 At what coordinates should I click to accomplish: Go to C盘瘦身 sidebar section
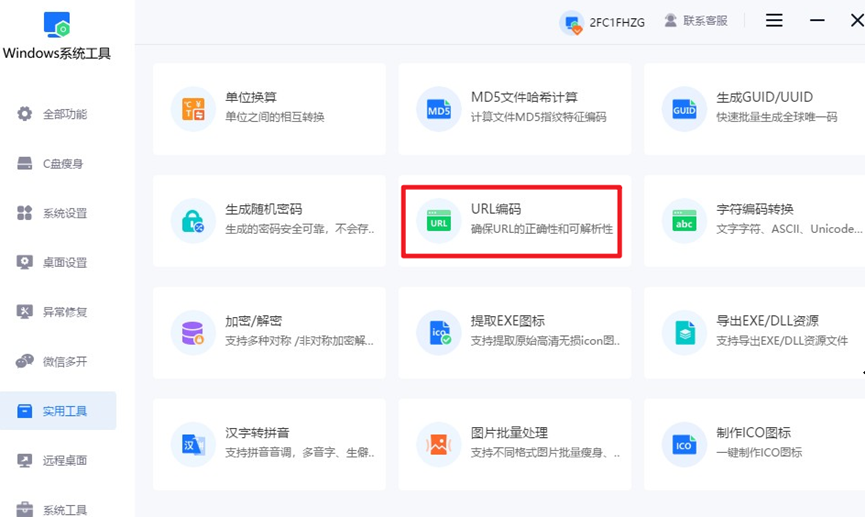point(62,164)
